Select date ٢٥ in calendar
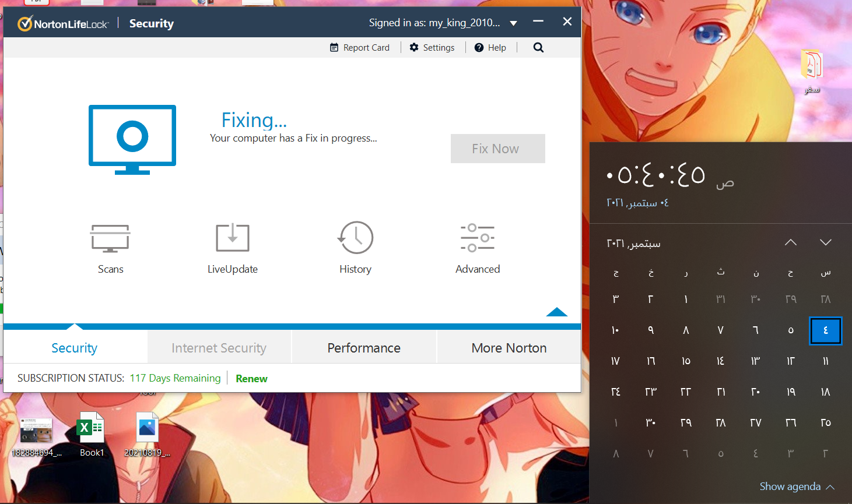852x504 pixels. point(826,423)
